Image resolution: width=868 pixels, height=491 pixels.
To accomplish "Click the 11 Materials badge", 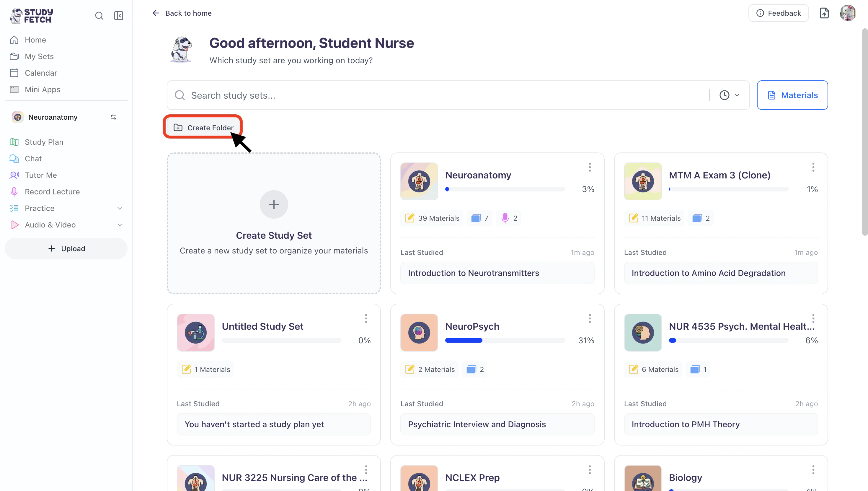I will click(x=654, y=218).
